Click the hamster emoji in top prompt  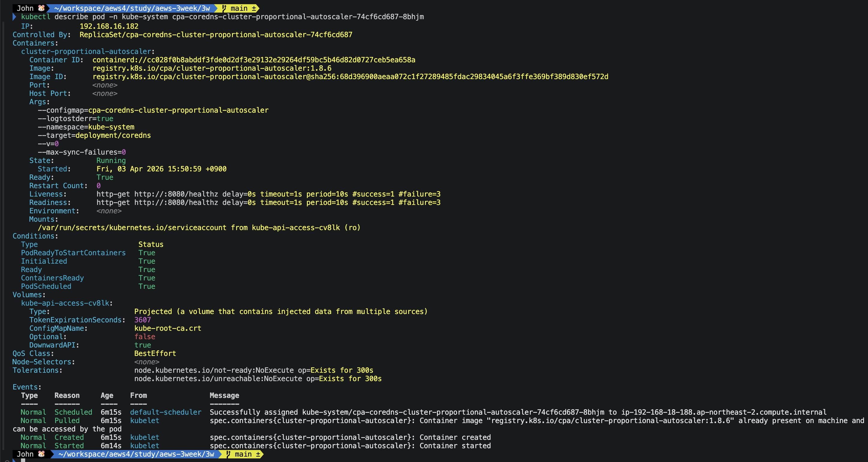click(41, 8)
